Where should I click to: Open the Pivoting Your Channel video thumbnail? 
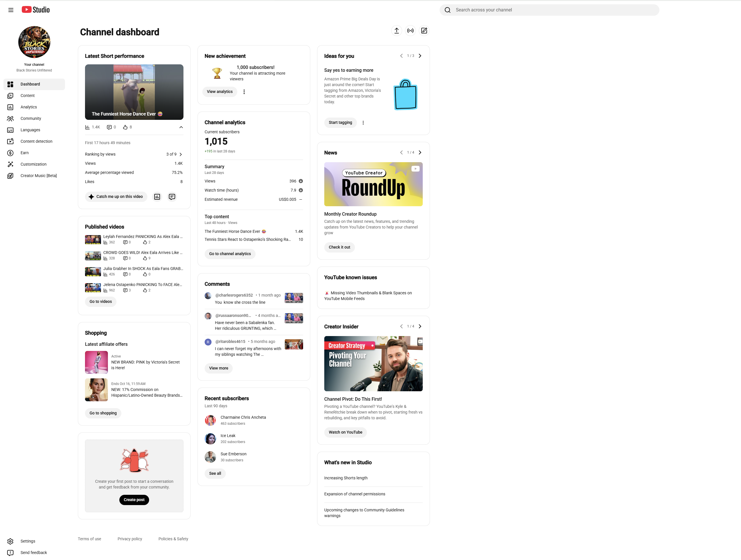373,364
